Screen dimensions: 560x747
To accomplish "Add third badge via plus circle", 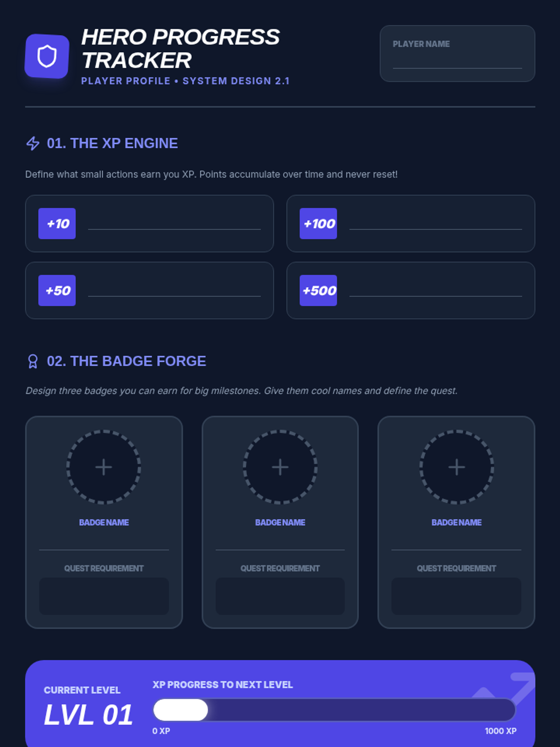I will [x=456, y=467].
